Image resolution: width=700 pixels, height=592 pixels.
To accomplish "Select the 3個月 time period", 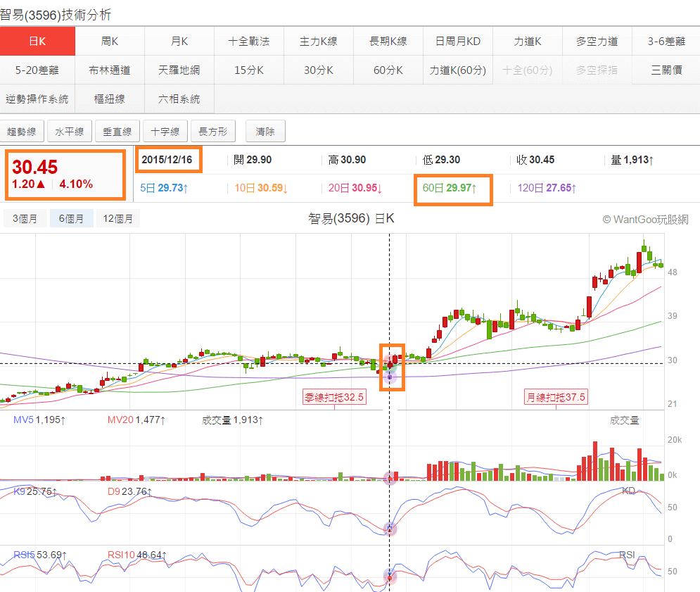I will tap(25, 218).
